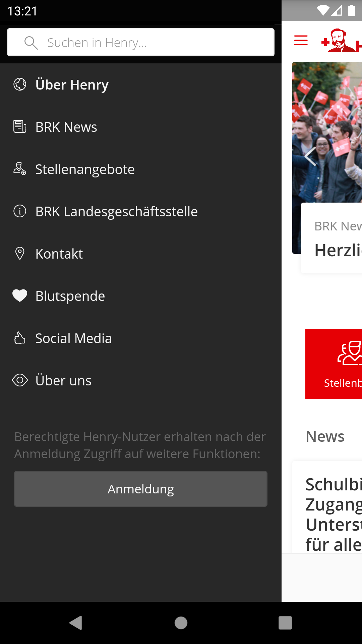Tap the eye icon beside Über uns
Viewport: 362px width, 644px height.
[20, 380]
